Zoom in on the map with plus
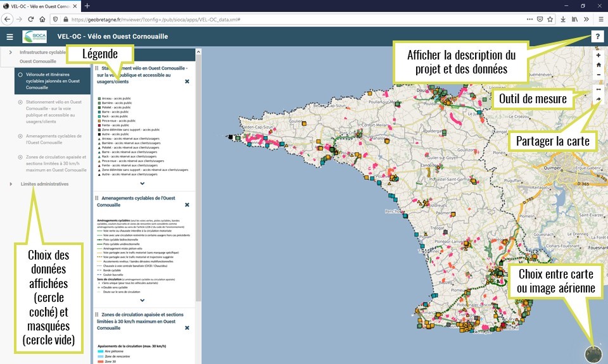The width and height of the screenshot is (608, 364). click(x=598, y=55)
